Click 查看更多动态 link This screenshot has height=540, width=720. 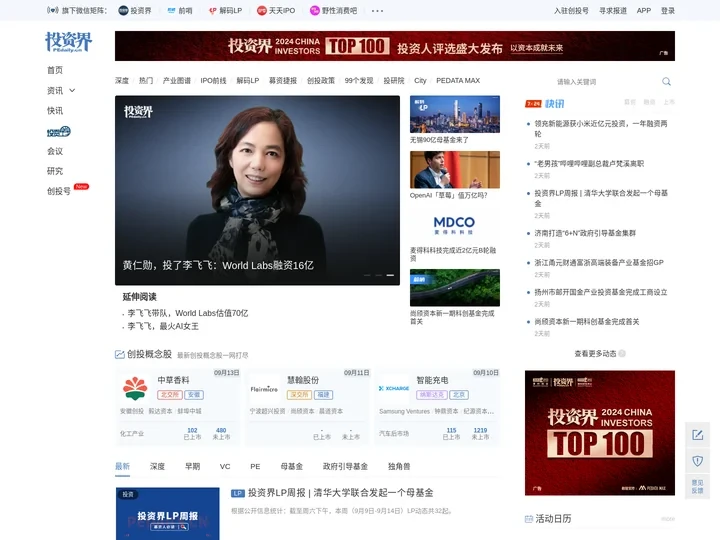[x=595, y=354]
